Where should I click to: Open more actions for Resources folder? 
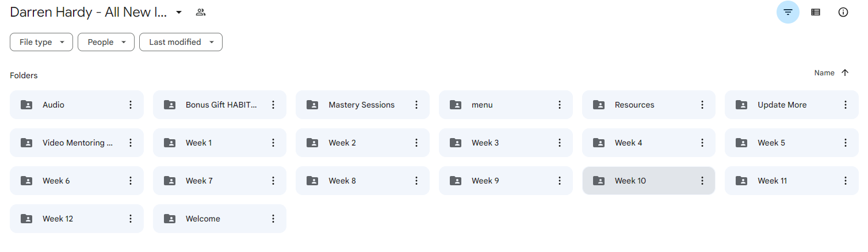(x=702, y=105)
